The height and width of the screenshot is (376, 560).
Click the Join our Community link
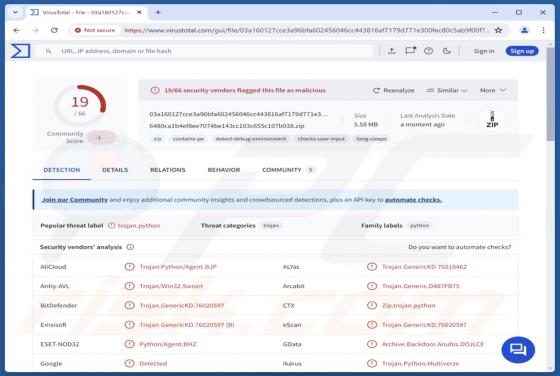[75, 200]
